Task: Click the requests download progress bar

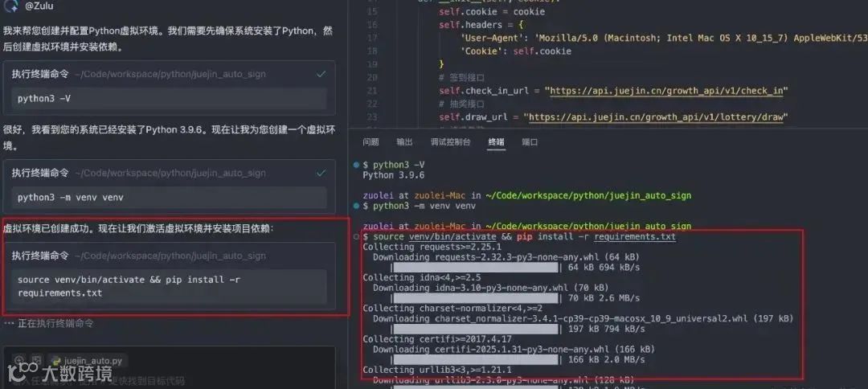Action: (475, 268)
